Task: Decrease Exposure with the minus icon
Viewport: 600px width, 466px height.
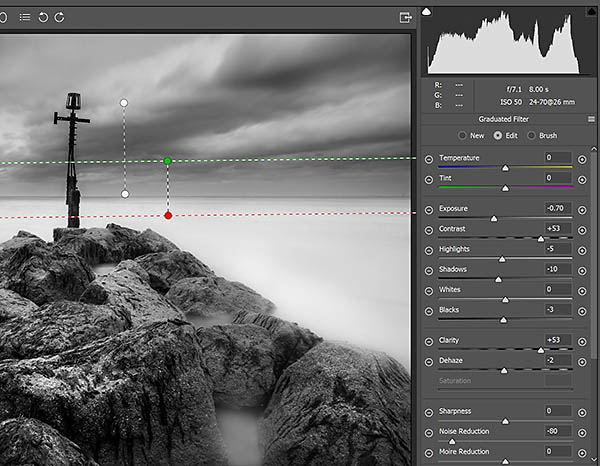Action: point(429,209)
